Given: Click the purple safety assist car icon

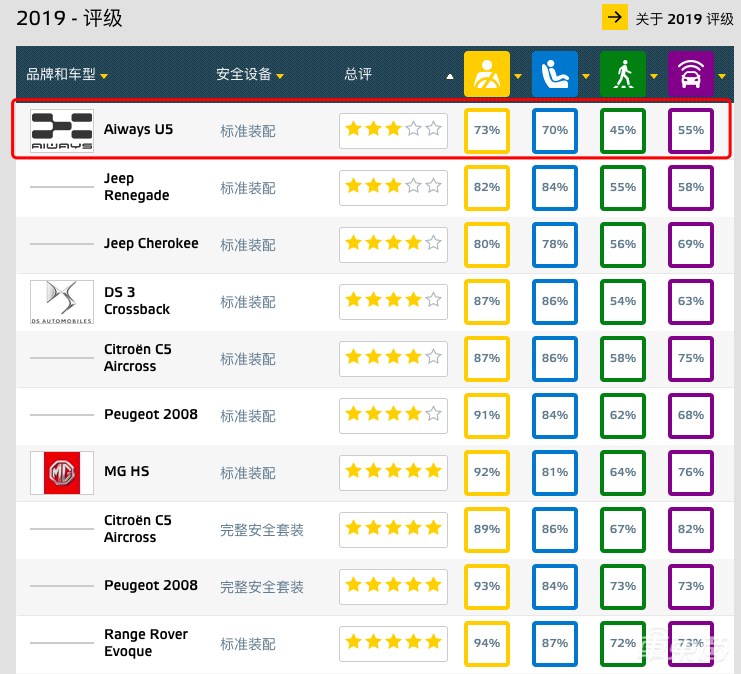Looking at the screenshot, I should (x=690, y=74).
